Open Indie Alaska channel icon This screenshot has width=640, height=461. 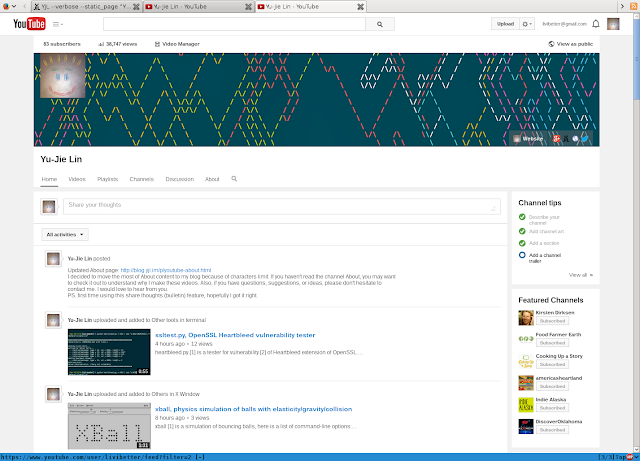pyautogui.click(x=526, y=405)
